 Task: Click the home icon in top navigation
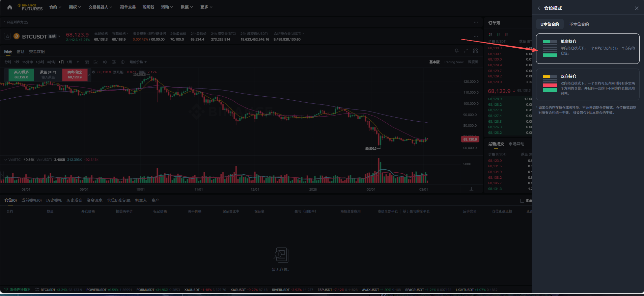pyautogui.click(x=10, y=7)
